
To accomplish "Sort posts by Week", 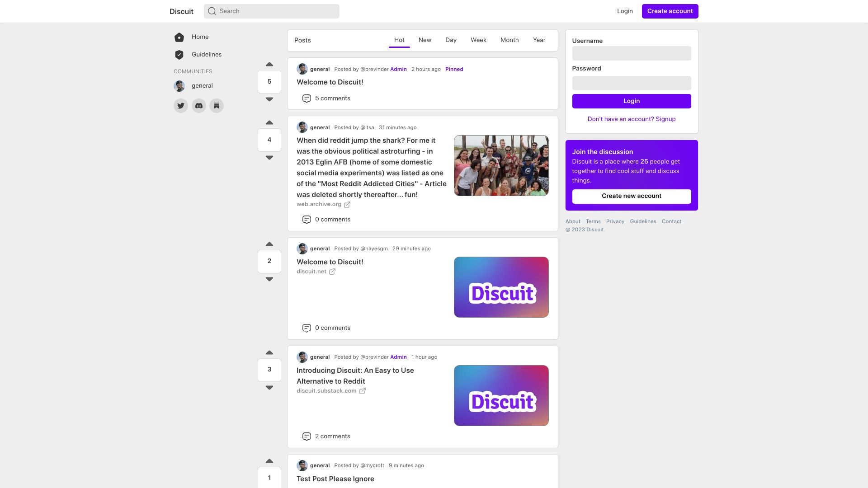I will [x=478, y=40].
